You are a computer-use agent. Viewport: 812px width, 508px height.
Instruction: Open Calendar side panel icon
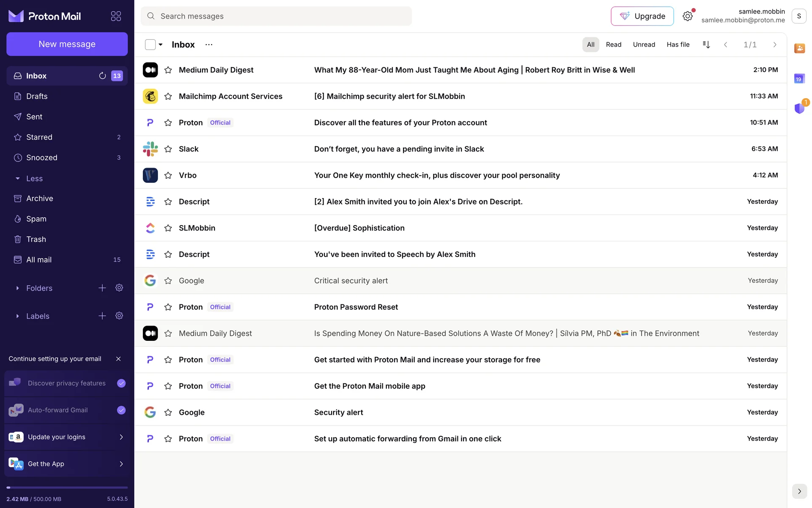point(799,79)
